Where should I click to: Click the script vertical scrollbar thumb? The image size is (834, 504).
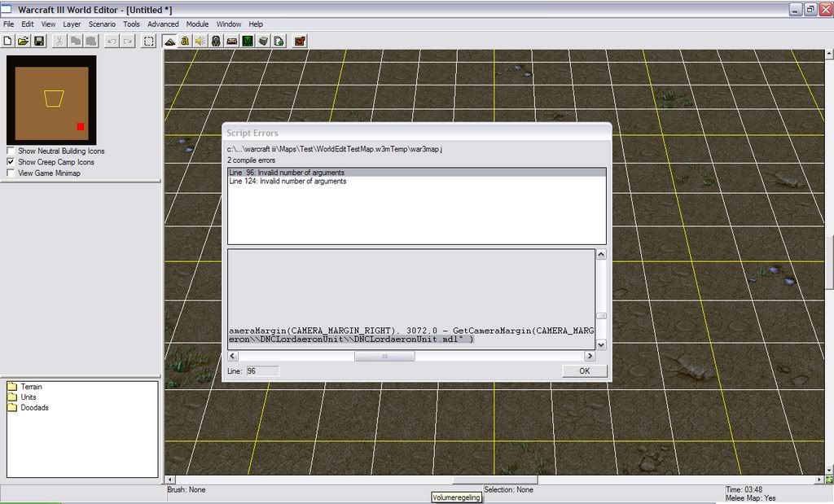(601, 316)
